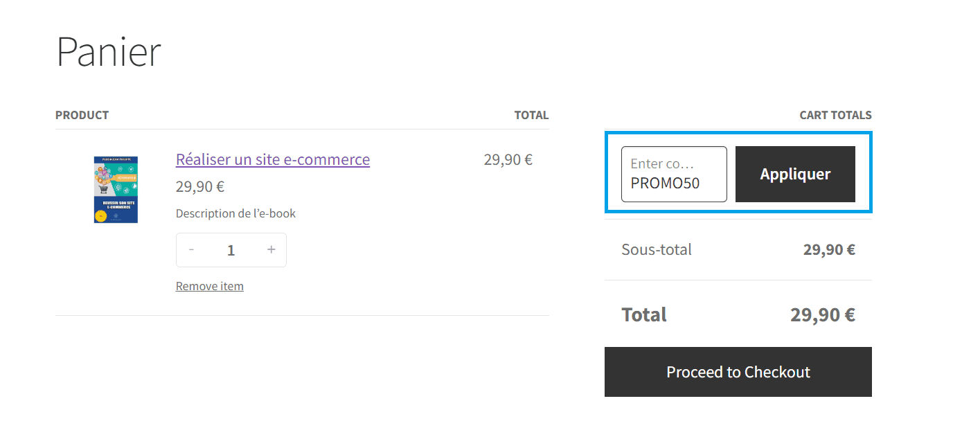
Task: Click the bold Total label
Action: [x=644, y=314]
